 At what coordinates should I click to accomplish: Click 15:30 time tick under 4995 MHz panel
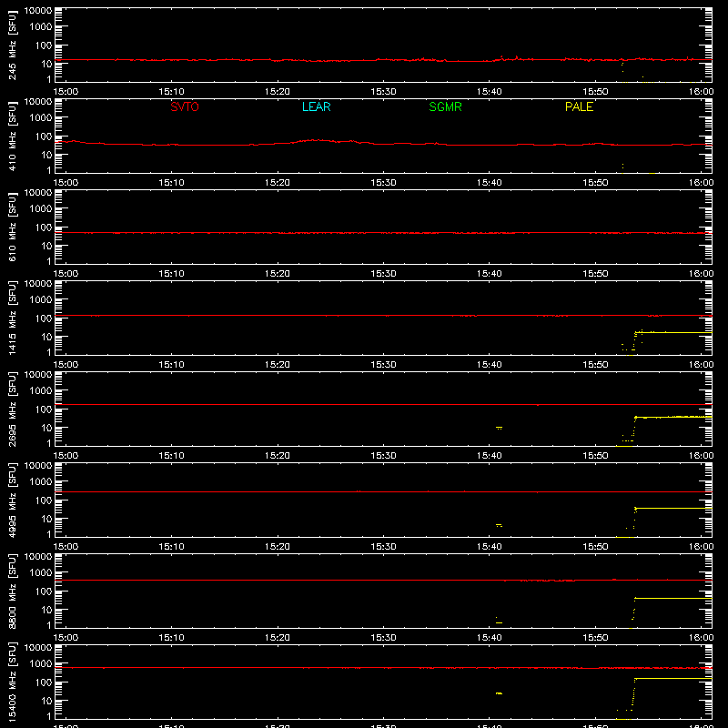click(383, 547)
